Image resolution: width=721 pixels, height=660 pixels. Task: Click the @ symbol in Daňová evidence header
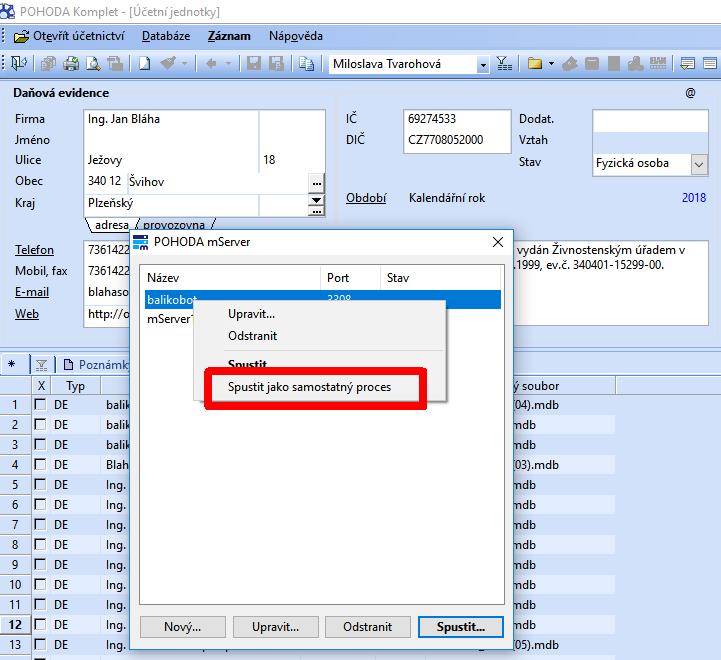click(x=690, y=93)
